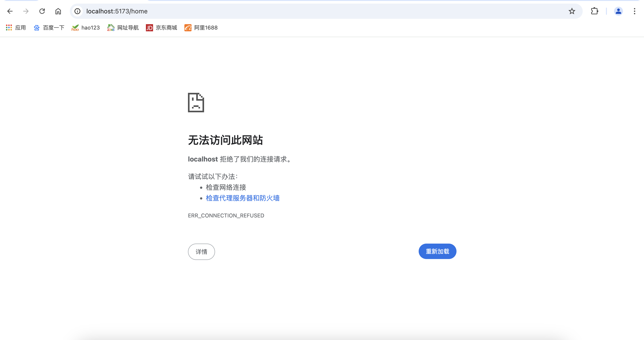Open the 百度一下 bookmark
The width and height of the screenshot is (644, 340).
click(49, 28)
